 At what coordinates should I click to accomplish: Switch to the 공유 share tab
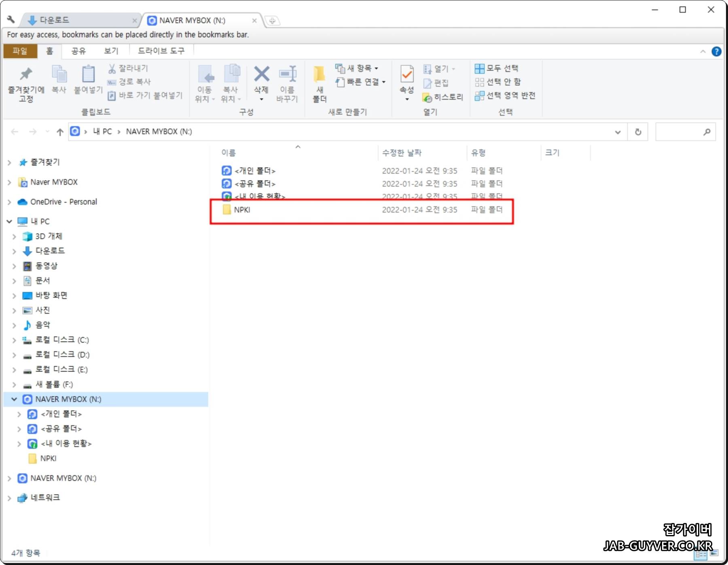tap(78, 51)
